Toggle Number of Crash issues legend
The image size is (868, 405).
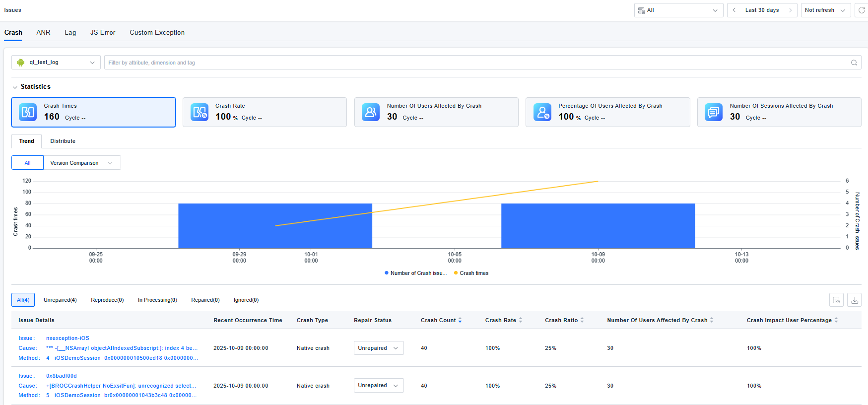coord(415,273)
